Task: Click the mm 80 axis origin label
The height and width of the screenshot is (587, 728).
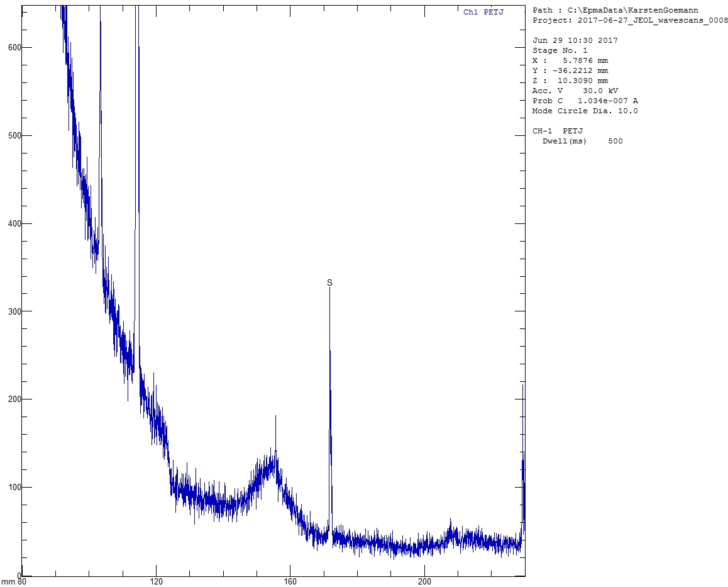Action: pyautogui.click(x=14, y=582)
